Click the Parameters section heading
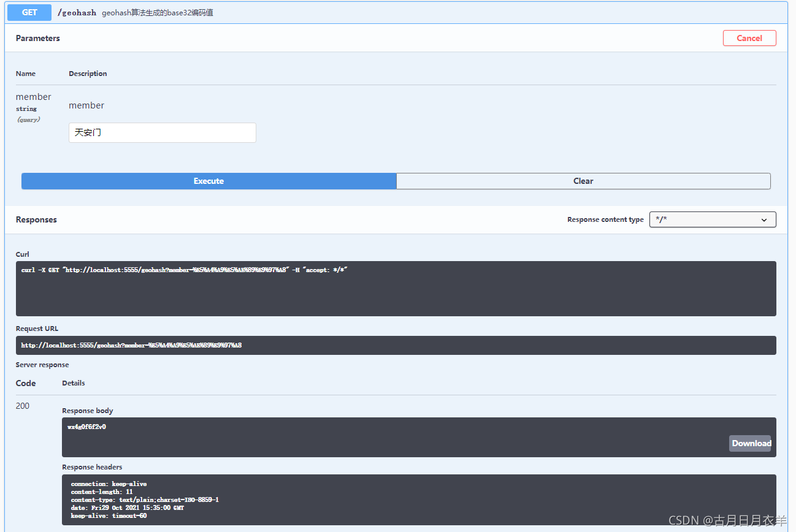 pyautogui.click(x=38, y=38)
